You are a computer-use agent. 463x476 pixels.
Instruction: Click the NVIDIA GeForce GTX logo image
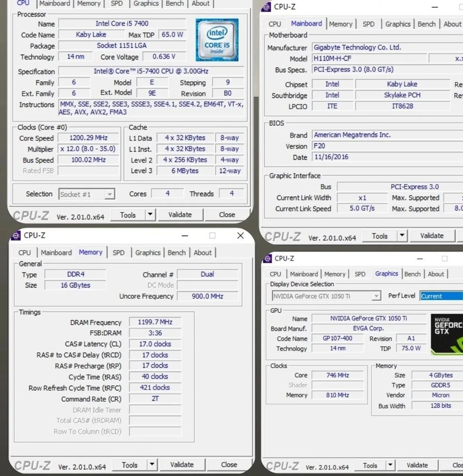pyautogui.click(x=447, y=334)
